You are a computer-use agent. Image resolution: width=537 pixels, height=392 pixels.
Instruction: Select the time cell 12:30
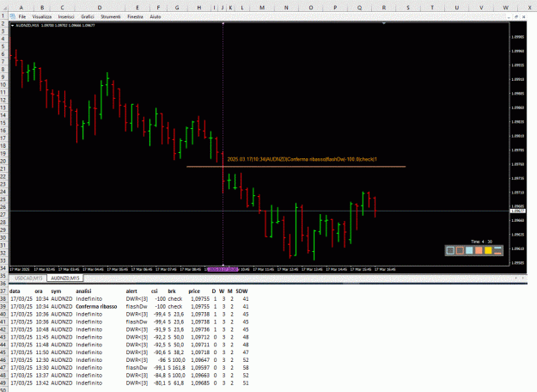point(42,360)
